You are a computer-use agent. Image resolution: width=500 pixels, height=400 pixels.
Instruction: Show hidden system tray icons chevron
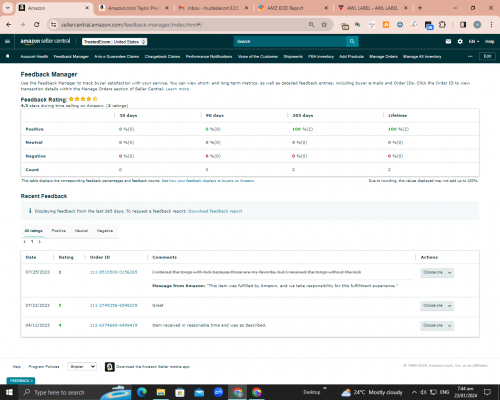414,392
